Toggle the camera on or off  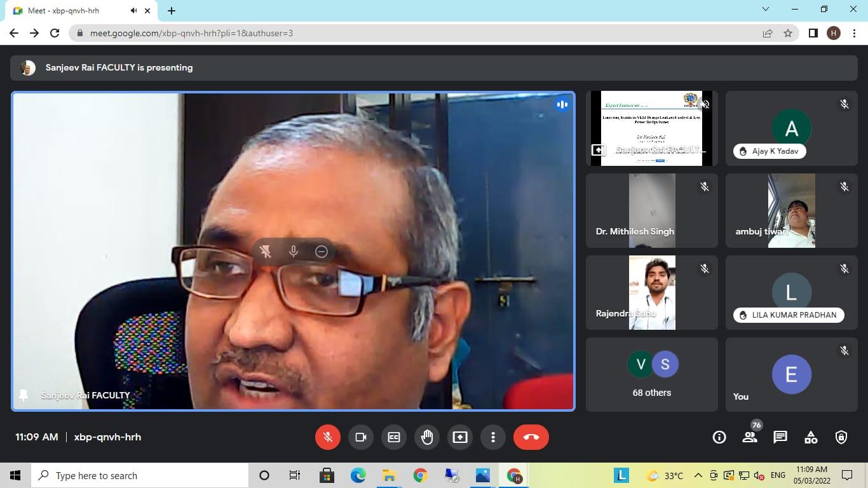[x=361, y=437]
